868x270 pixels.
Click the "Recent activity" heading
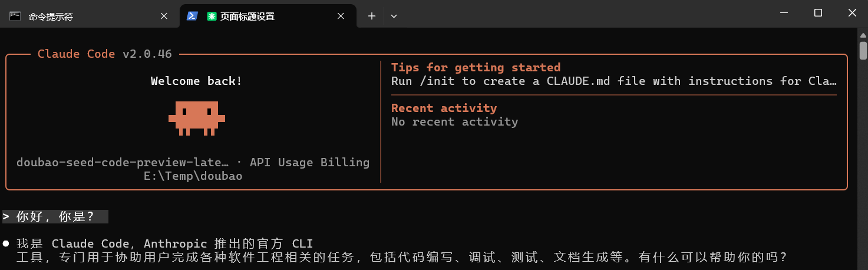pyautogui.click(x=444, y=108)
